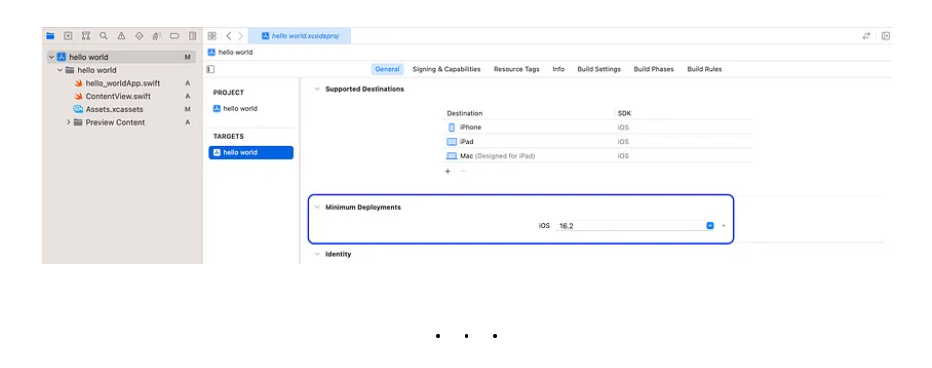Open the Project navigator folder icon
This screenshot has height=368, width=932.
pos(51,36)
